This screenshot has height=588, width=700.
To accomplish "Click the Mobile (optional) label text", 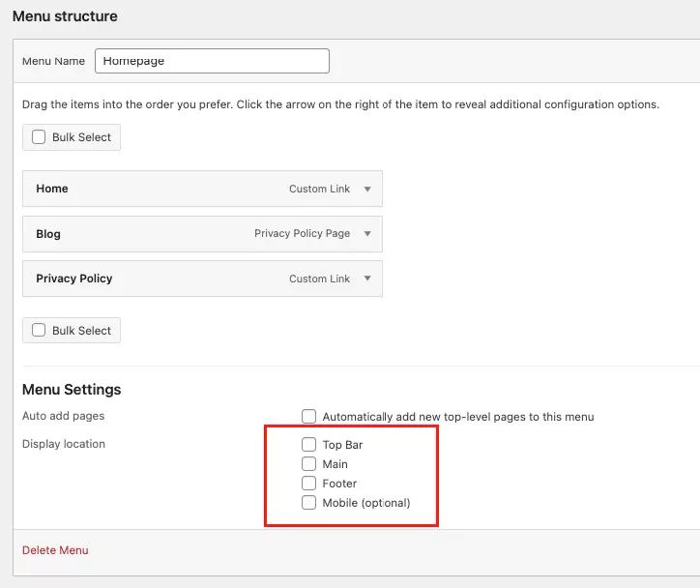I will pos(366,503).
